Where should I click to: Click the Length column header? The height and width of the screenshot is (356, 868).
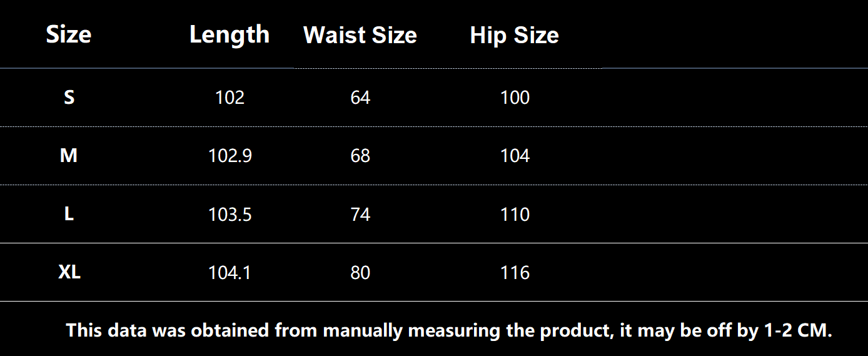pyautogui.click(x=230, y=34)
